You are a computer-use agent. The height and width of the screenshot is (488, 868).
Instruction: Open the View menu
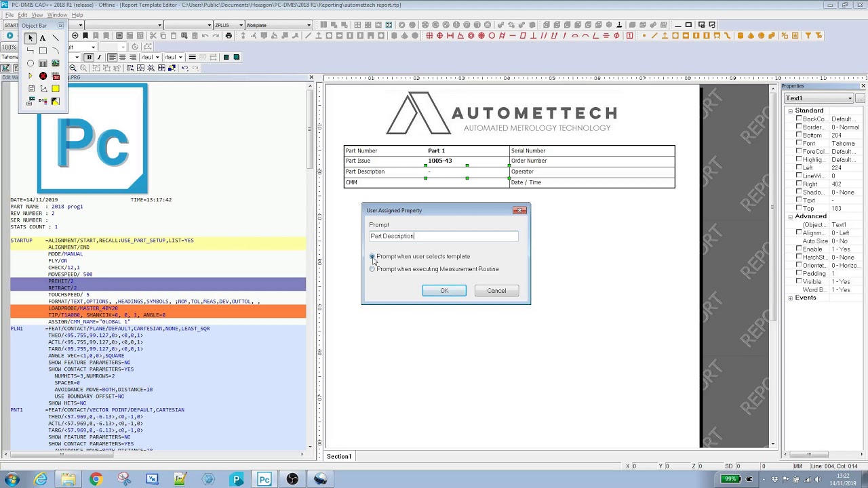point(37,15)
